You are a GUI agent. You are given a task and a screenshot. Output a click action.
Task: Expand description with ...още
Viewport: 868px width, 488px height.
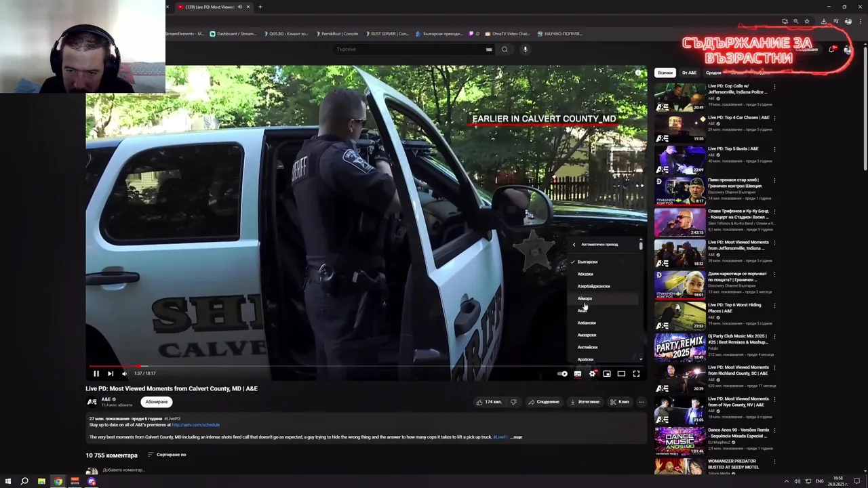point(516,437)
